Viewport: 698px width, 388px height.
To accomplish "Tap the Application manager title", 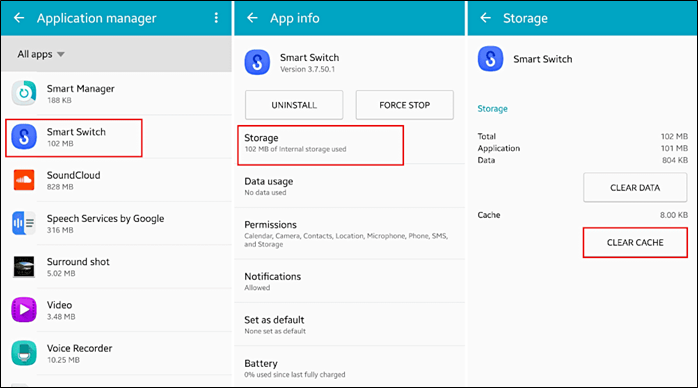I will 97,18.
